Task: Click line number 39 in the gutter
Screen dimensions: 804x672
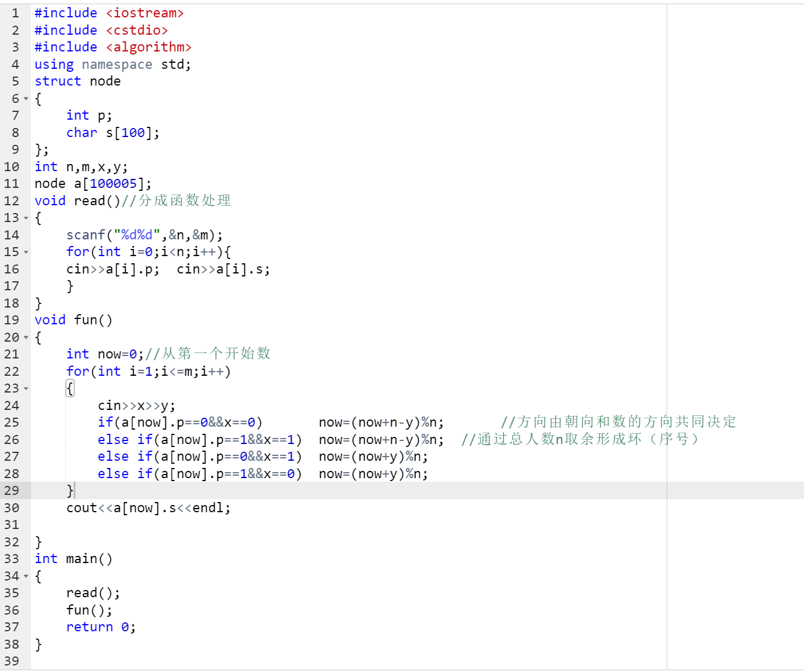Action: pos(12,661)
